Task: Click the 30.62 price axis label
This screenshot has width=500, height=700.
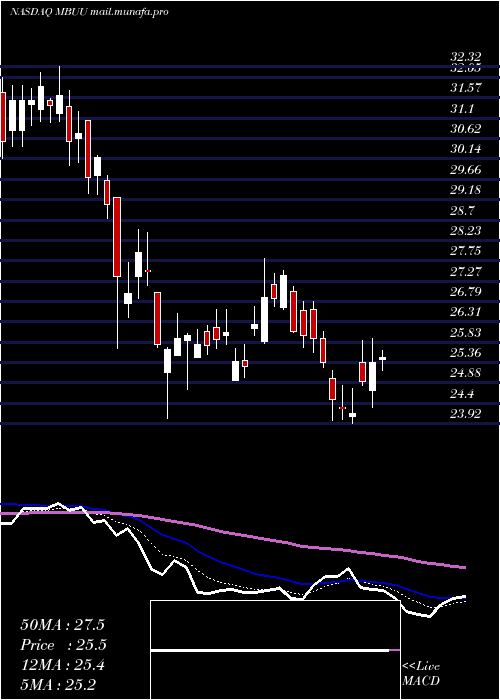Action: (x=466, y=129)
